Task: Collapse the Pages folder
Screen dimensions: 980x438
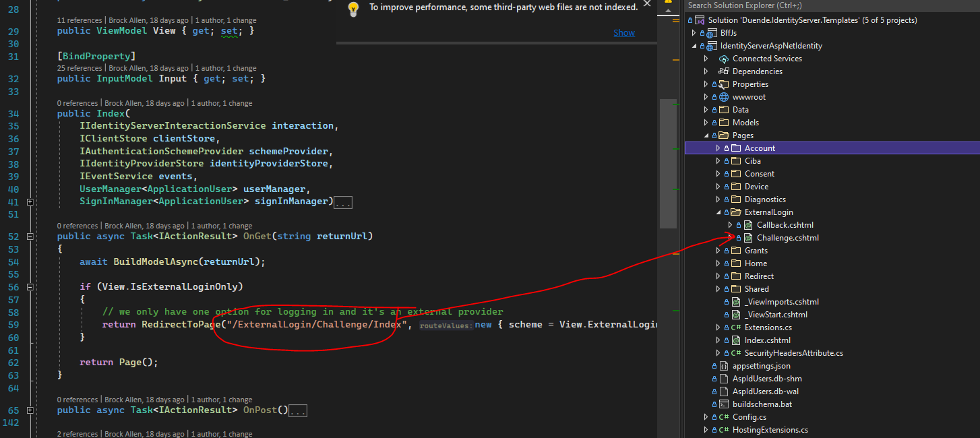Action: point(706,135)
